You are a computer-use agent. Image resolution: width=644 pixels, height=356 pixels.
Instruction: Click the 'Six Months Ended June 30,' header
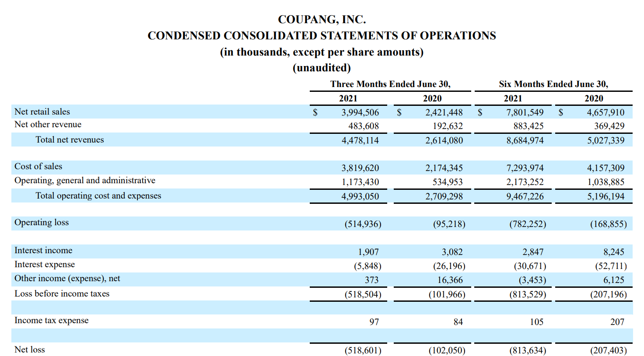(x=553, y=84)
